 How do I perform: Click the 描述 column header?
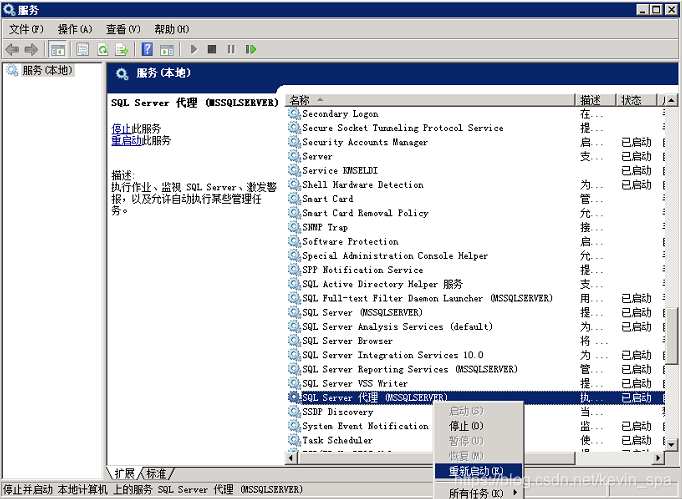[596, 100]
